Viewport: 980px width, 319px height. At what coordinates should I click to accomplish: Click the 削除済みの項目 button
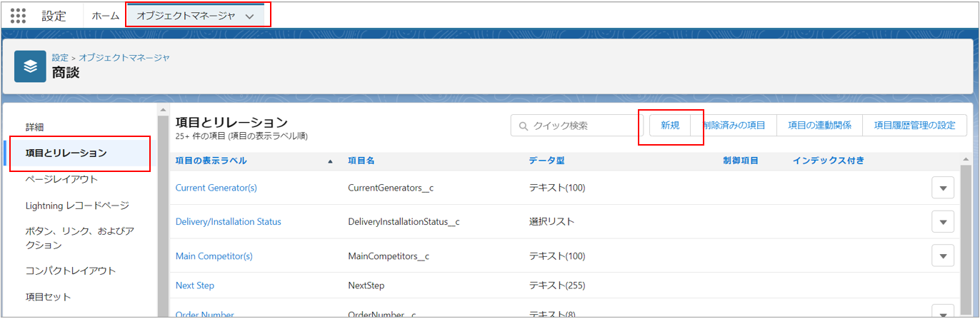[734, 126]
